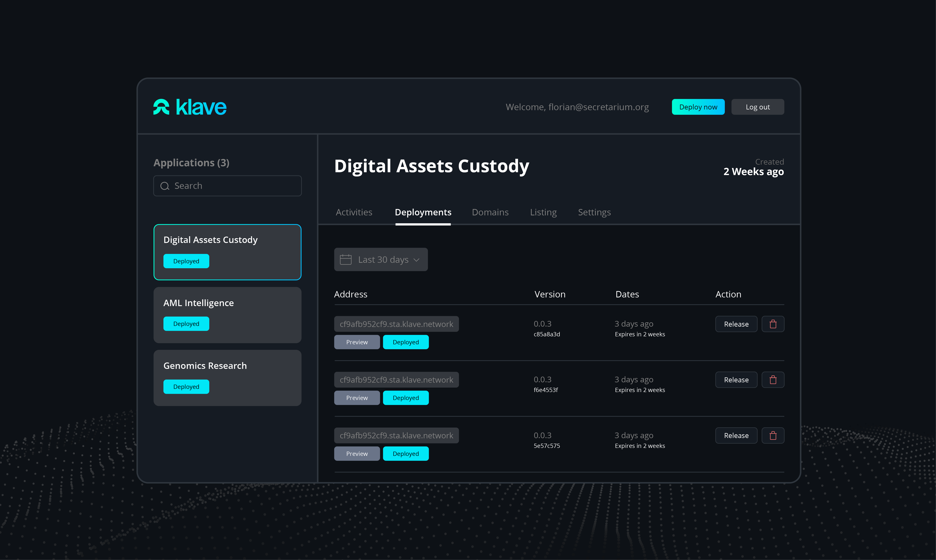This screenshot has height=560, width=936.
Task: Click Deployed tag on c85a8a3d row
Action: (406, 342)
